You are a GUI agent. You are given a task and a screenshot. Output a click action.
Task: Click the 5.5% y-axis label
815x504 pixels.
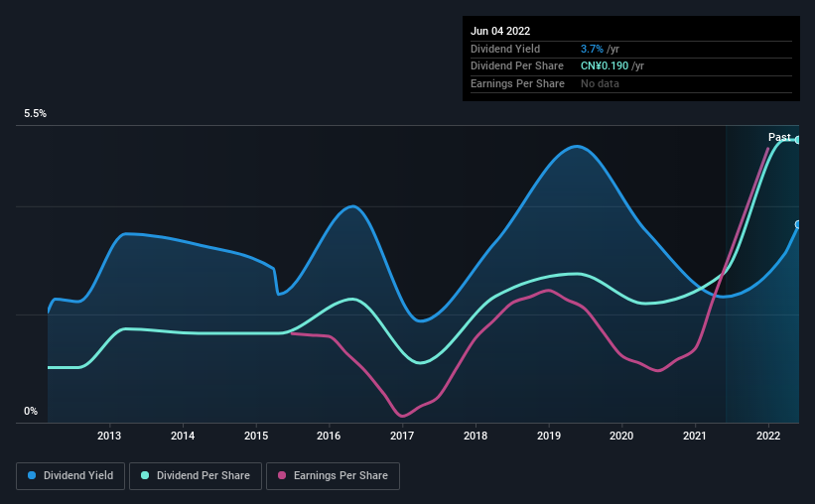point(36,113)
